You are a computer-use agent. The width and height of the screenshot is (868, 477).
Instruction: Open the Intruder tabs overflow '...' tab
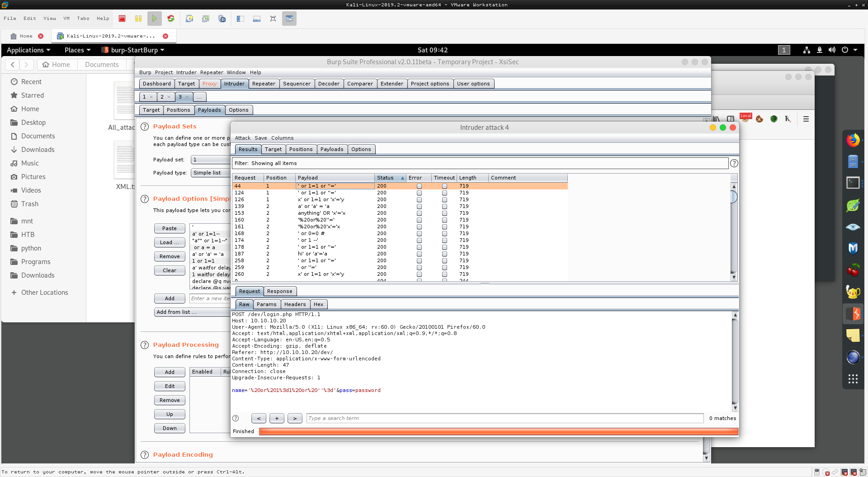pyautogui.click(x=199, y=97)
